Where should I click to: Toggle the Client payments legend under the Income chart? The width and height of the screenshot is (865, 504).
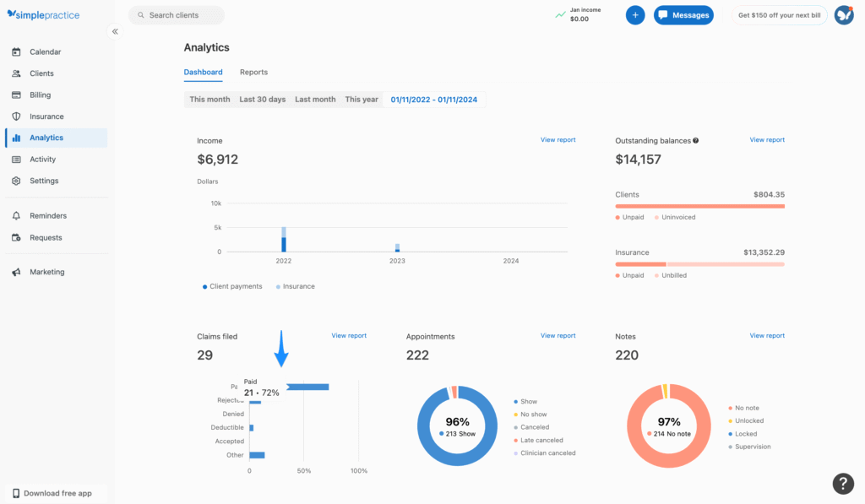click(x=232, y=286)
